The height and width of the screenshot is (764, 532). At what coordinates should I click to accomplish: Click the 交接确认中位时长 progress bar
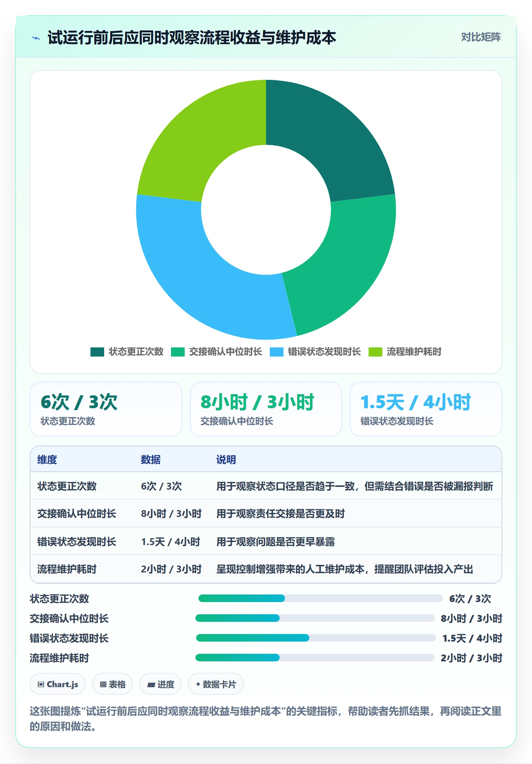pyautogui.click(x=315, y=618)
